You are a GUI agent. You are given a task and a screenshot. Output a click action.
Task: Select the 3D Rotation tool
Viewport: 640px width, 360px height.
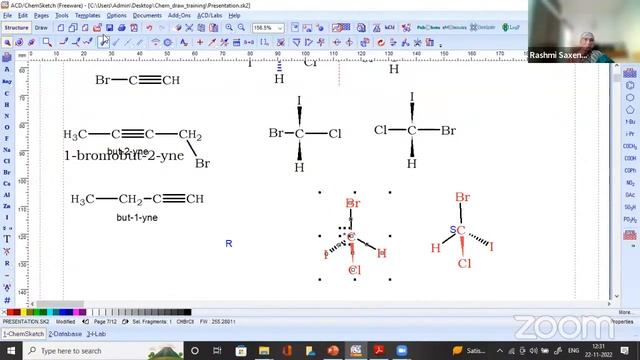tap(31, 42)
